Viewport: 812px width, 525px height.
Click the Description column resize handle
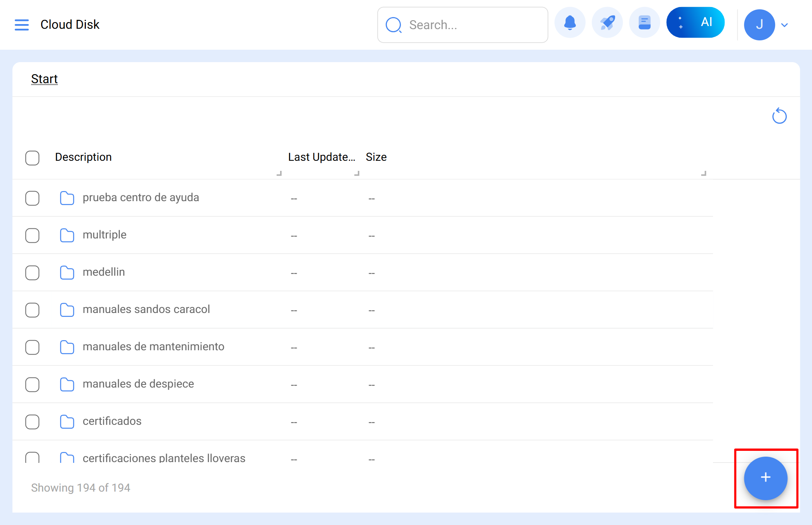click(279, 173)
